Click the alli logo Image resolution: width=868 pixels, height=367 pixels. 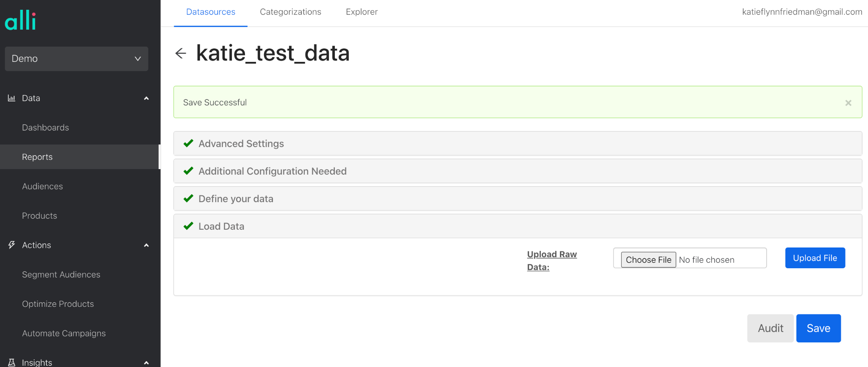[20, 20]
